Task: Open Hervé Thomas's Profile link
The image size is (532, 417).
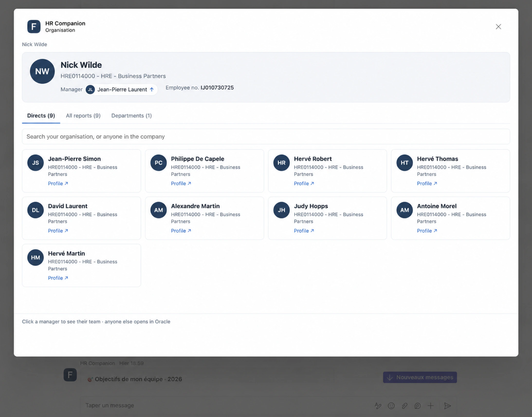Action: (427, 183)
